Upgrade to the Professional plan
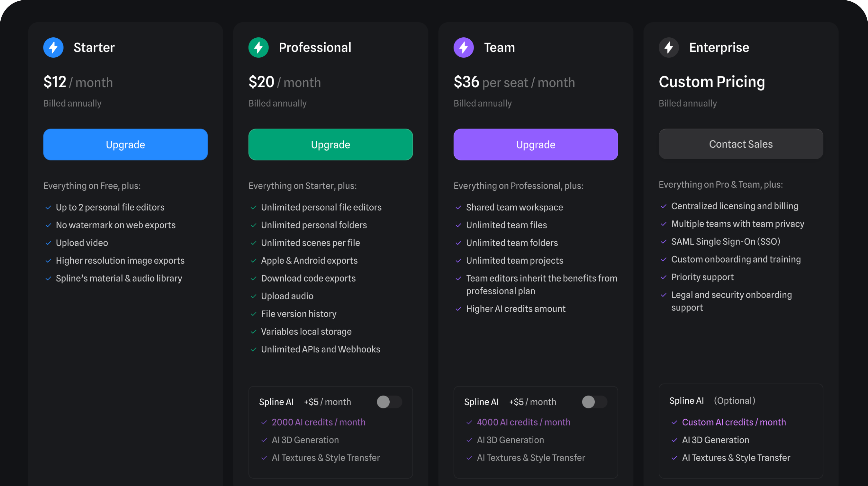The height and width of the screenshot is (486, 868). [330, 144]
